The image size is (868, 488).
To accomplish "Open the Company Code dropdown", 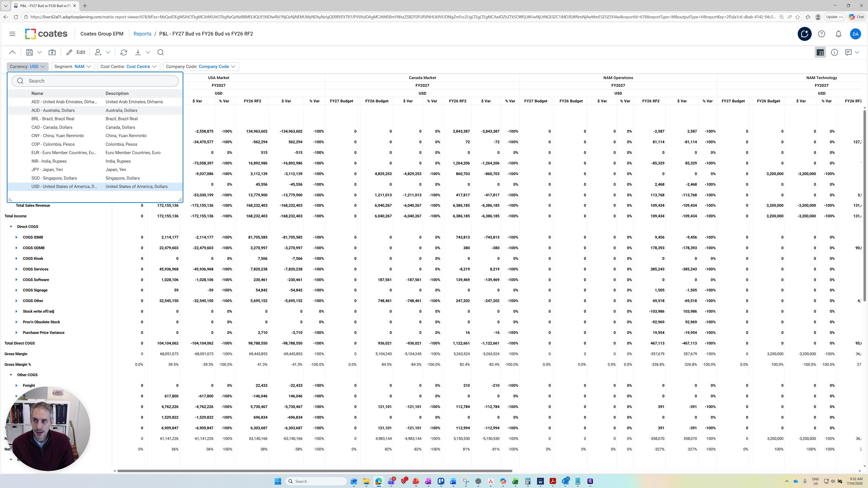I will pos(201,66).
